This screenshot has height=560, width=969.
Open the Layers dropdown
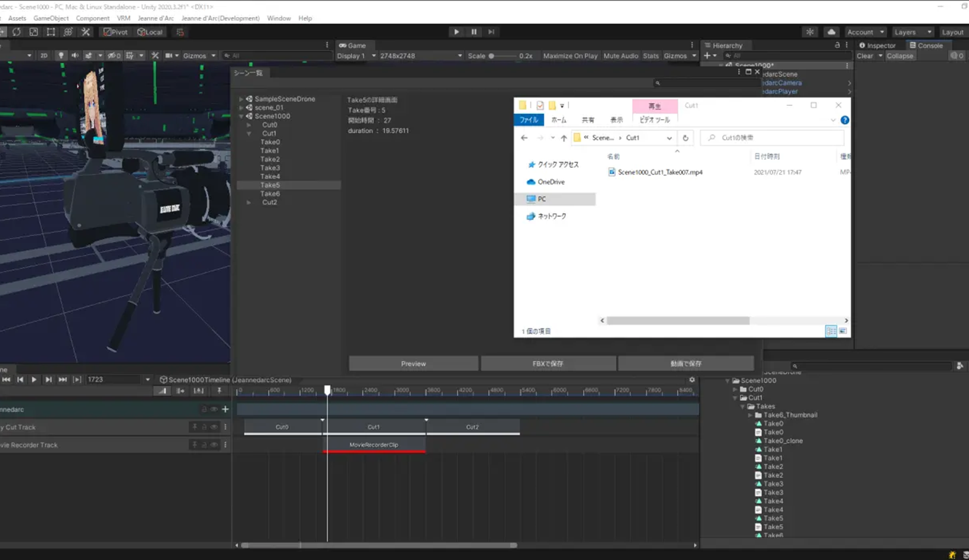coord(912,32)
